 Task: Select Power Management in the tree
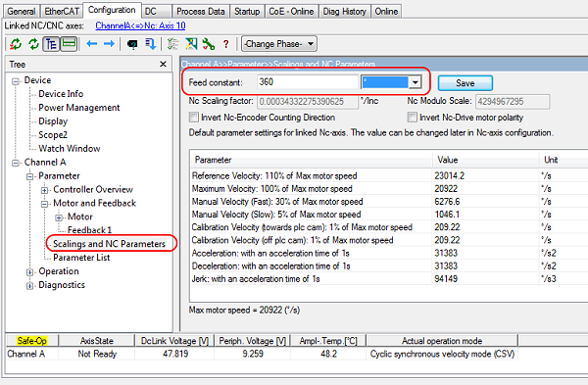click(79, 108)
